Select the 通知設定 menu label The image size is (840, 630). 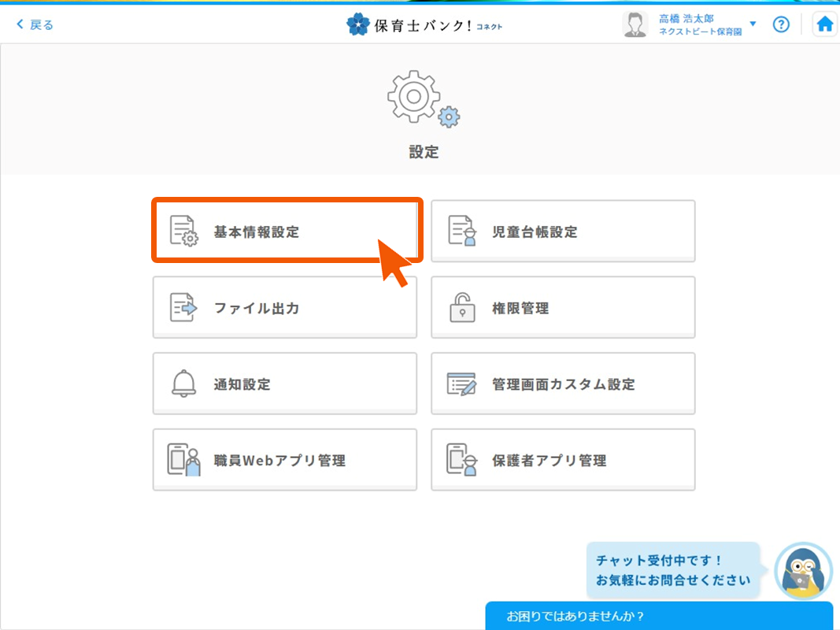[x=242, y=385]
